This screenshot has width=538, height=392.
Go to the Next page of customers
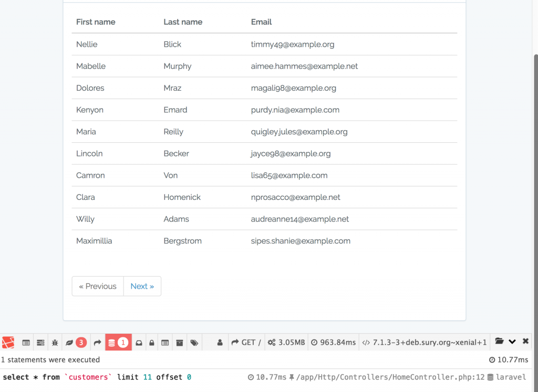(x=142, y=286)
